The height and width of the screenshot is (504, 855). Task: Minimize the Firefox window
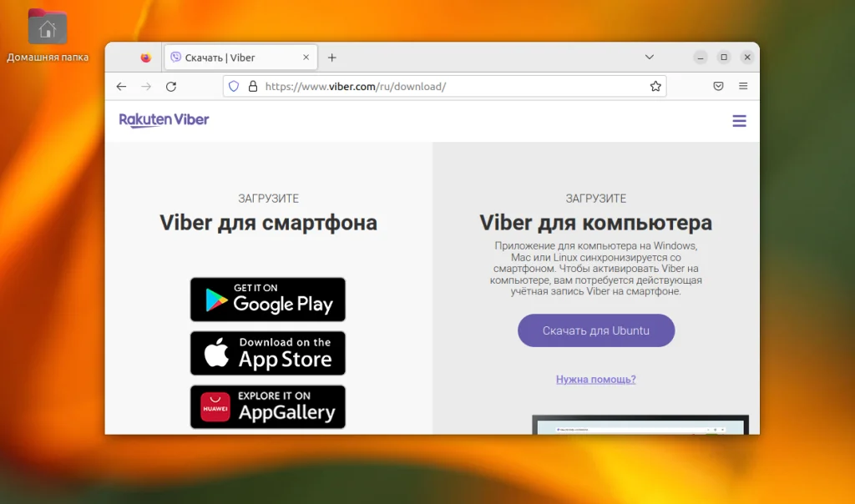[x=701, y=58]
